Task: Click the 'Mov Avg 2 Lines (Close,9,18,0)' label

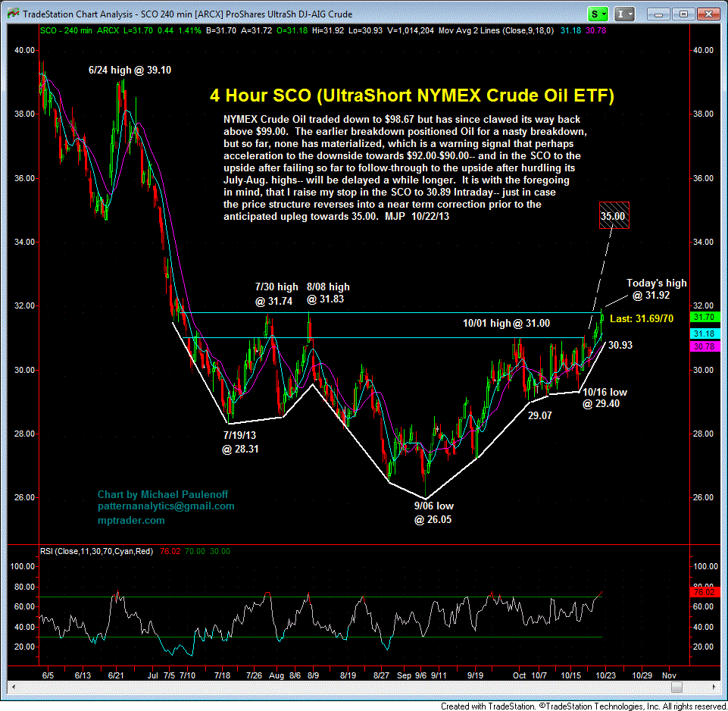Action: tap(496, 30)
